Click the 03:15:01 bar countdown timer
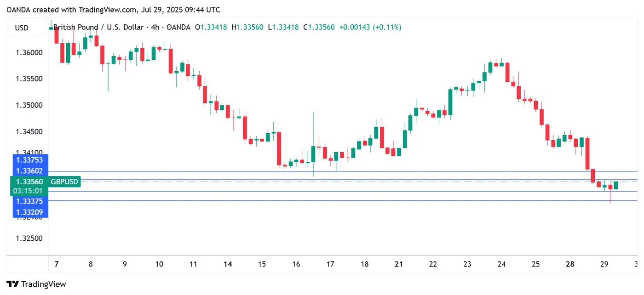The width and height of the screenshot is (644, 295). point(29,191)
